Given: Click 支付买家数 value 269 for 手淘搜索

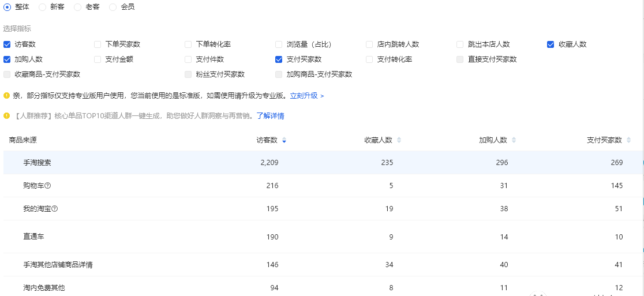Looking at the screenshot, I should coord(616,163).
